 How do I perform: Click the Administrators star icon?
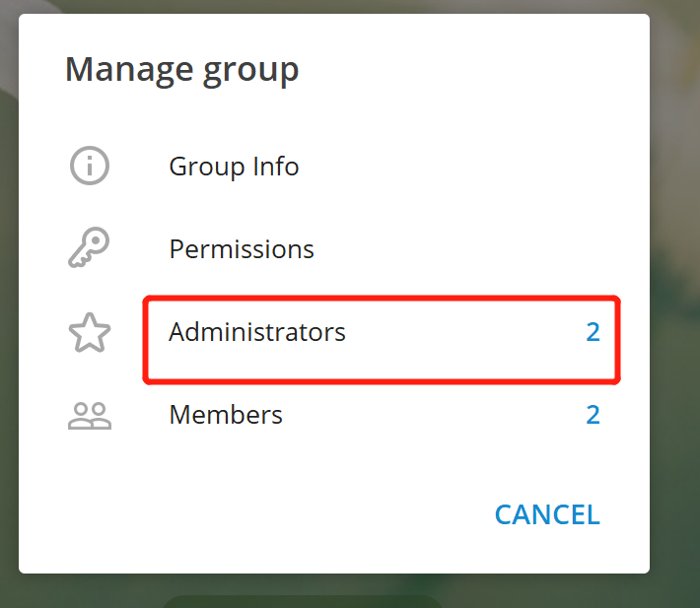(x=90, y=332)
